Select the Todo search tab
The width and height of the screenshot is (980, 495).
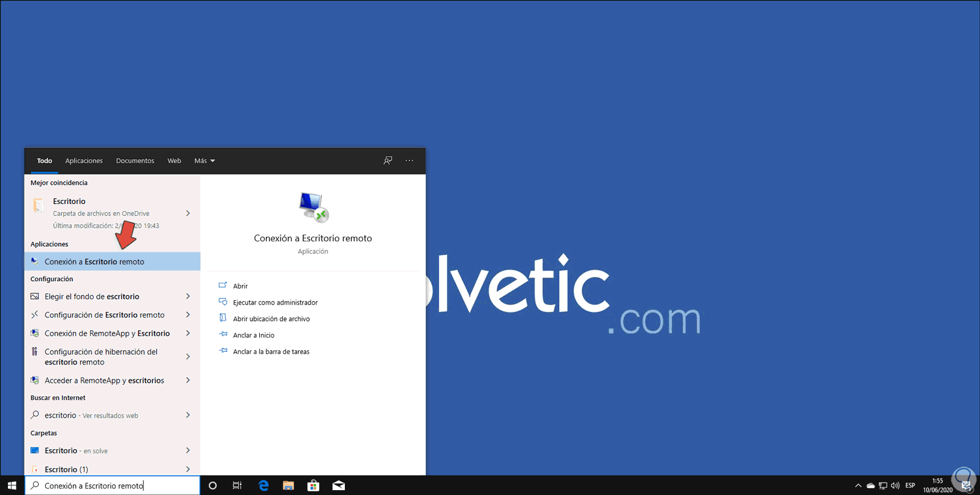click(x=44, y=161)
